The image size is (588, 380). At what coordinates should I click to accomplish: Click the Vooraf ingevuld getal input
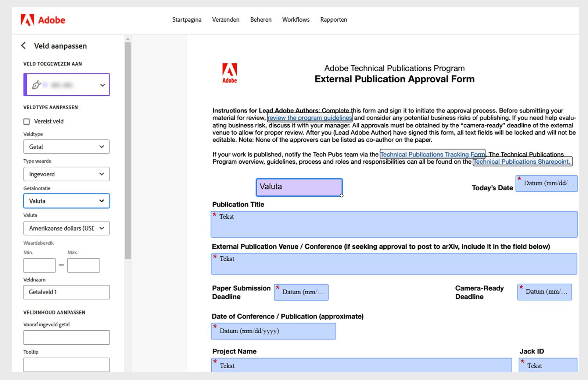67,337
